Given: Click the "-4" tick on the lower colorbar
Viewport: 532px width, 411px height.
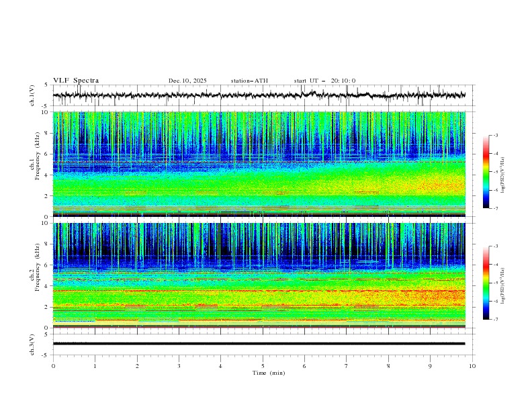Looking at the screenshot, I should (496, 265).
